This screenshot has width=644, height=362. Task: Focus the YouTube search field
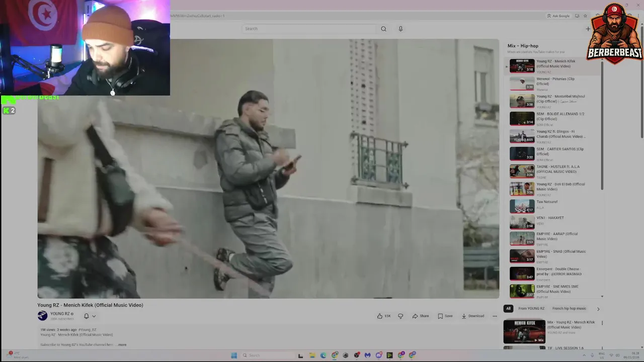(309, 29)
